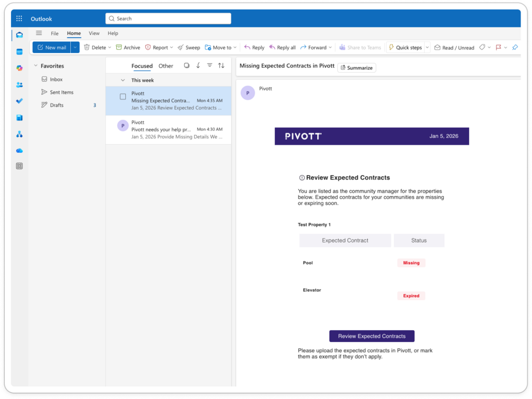Viewport: 532px width, 399px height.
Task: Expand the Move to dropdown arrow
Action: 235,47
